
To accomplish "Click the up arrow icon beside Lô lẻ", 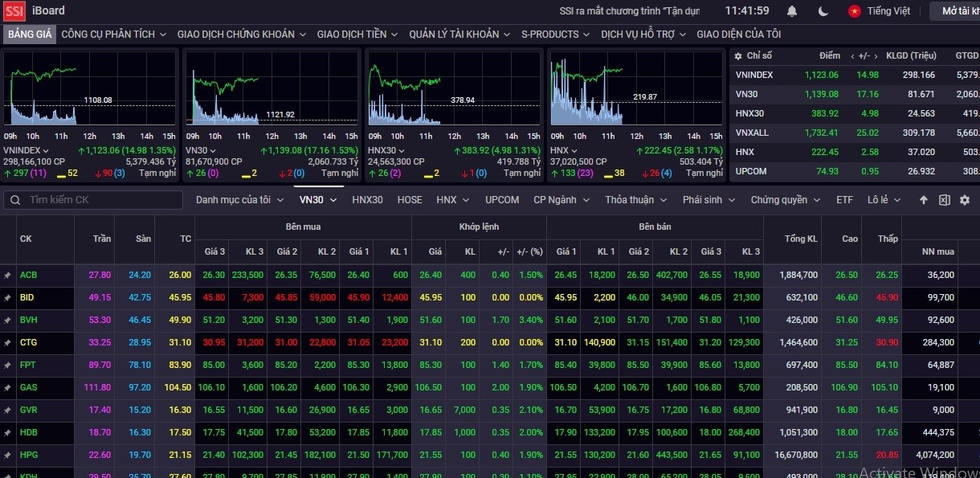I will [x=924, y=200].
